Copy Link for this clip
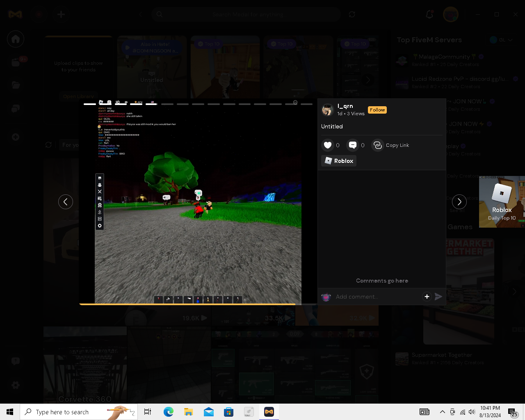The width and height of the screenshot is (525, 420). pyautogui.click(x=390, y=145)
